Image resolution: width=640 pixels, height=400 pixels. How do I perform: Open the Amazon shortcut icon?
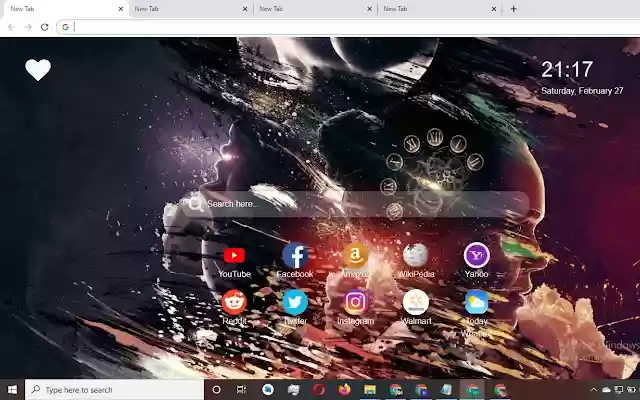(355, 255)
